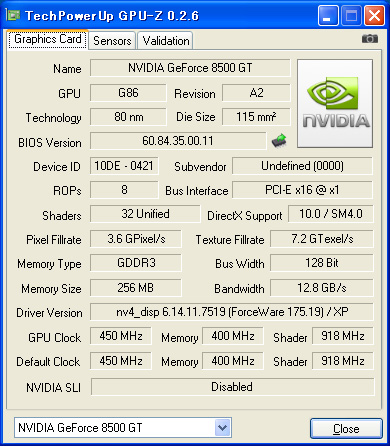390x446 pixels.
Task: Open the graphics card selection dropdown arrow
Action: point(222,427)
